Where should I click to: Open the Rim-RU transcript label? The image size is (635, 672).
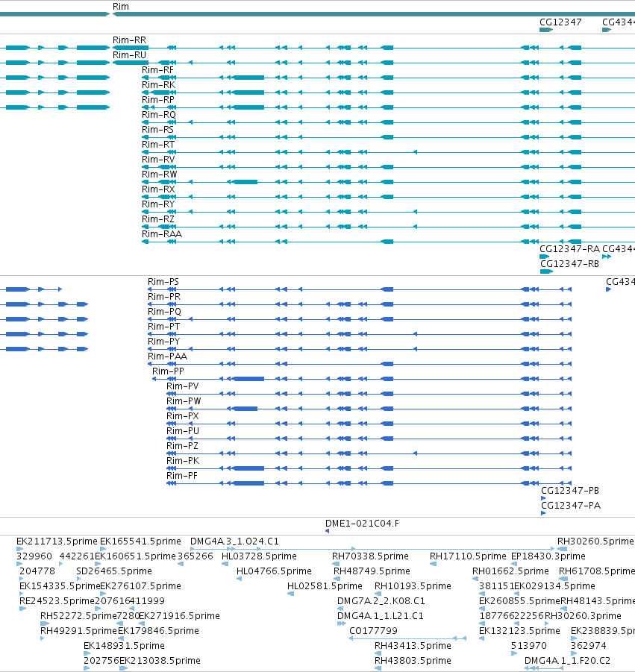[x=130, y=55]
